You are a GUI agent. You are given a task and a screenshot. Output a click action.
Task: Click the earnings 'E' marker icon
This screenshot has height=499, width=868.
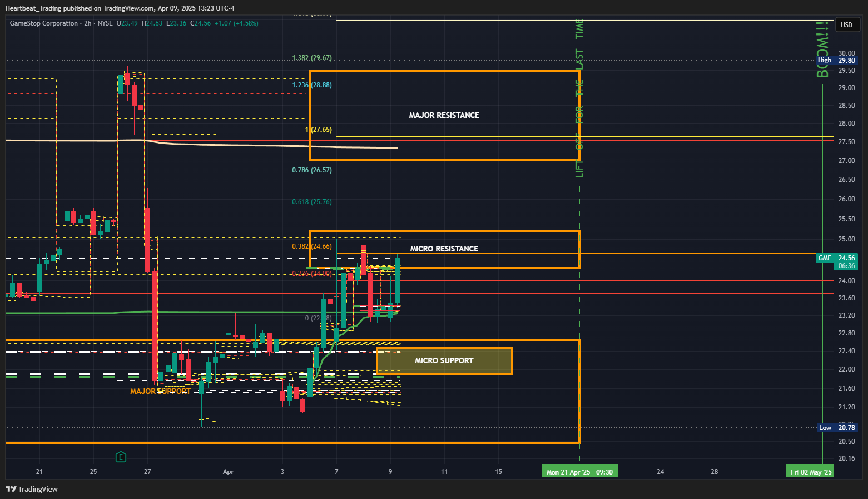click(x=121, y=457)
